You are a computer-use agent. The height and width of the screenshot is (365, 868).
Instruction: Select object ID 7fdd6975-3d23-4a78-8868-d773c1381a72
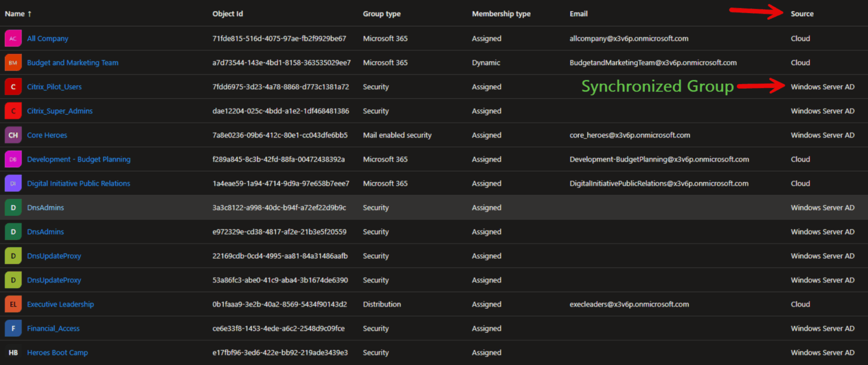tap(281, 87)
